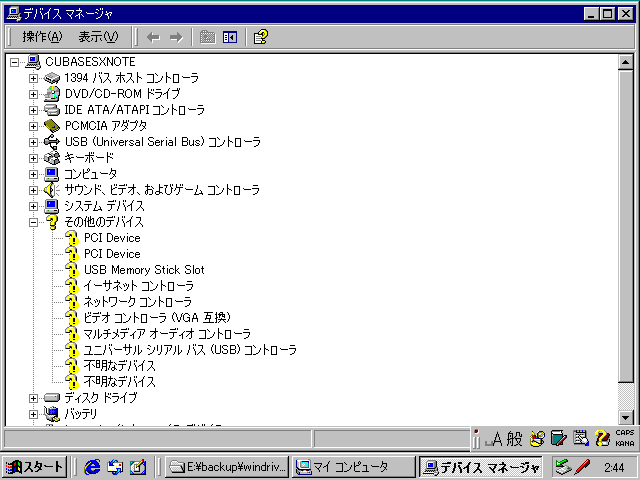The height and width of the screenshot is (480, 640).
Task: Click the system tray clock 2:44
Action: [614, 467]
